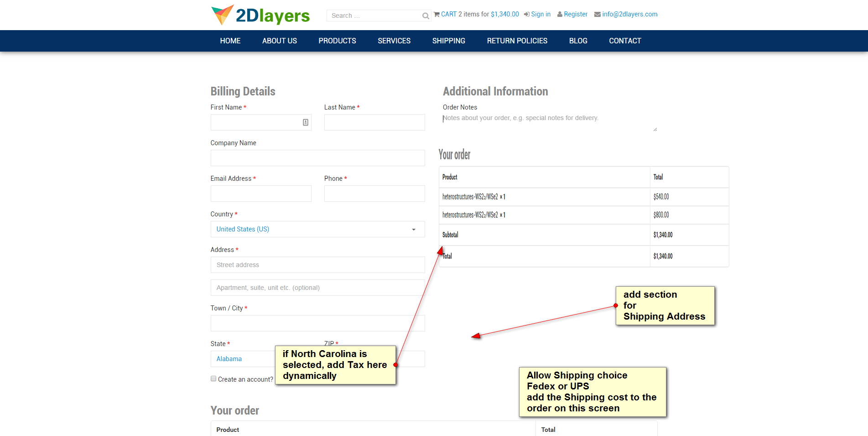The width and height of the screenshot is (868, 436).
Task: Click the cart total $1,340.00 link
Action: [x=505, y=14]
